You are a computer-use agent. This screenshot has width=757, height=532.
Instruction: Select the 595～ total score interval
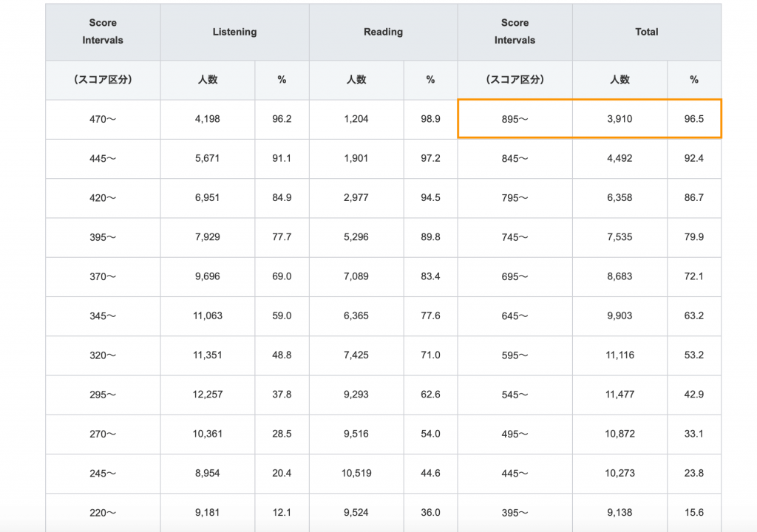click(515, 355)
